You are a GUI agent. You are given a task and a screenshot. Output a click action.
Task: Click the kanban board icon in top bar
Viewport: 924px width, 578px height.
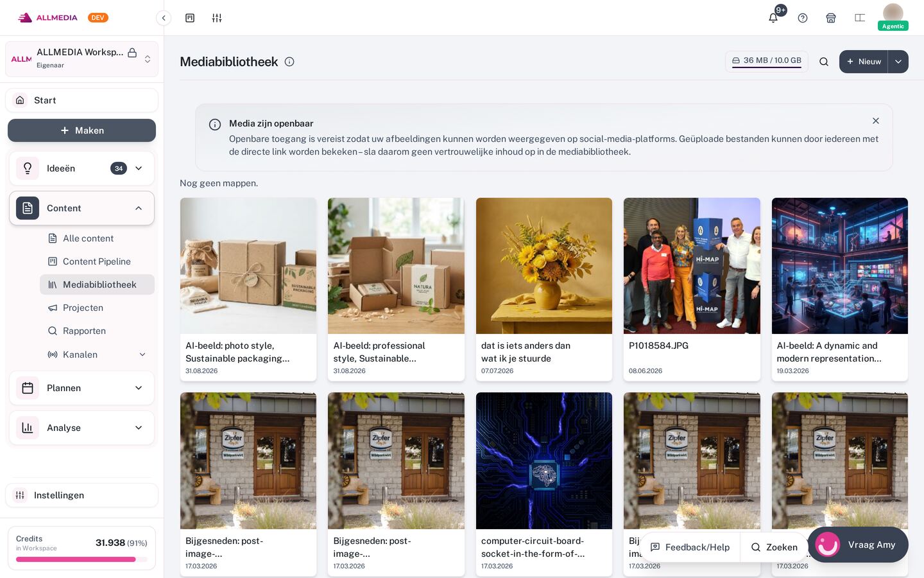[x=190, y=18]
